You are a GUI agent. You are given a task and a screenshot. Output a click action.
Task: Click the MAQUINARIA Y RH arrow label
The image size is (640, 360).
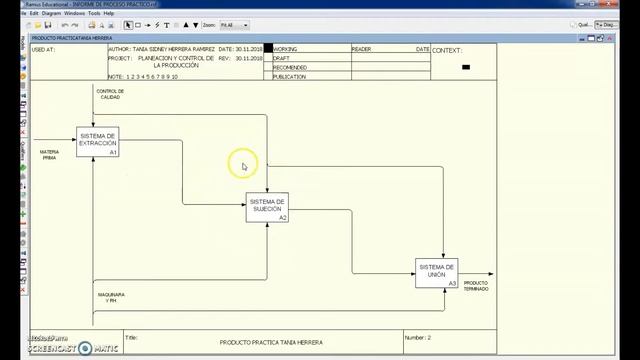pos(111,297)
